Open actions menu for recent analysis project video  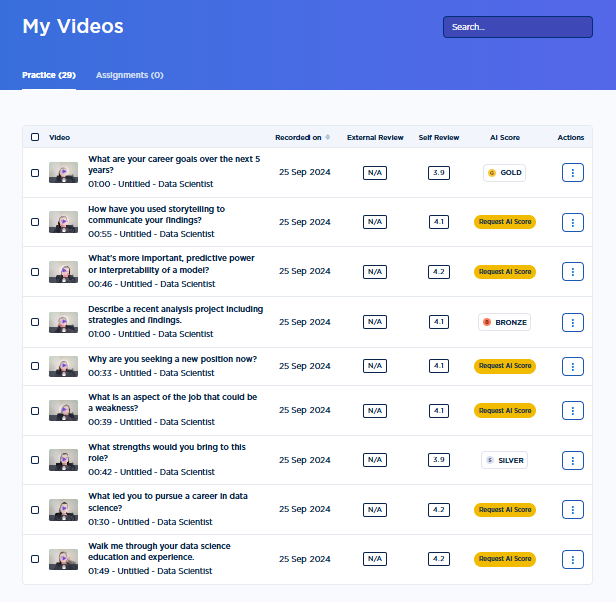pos(572,322)
